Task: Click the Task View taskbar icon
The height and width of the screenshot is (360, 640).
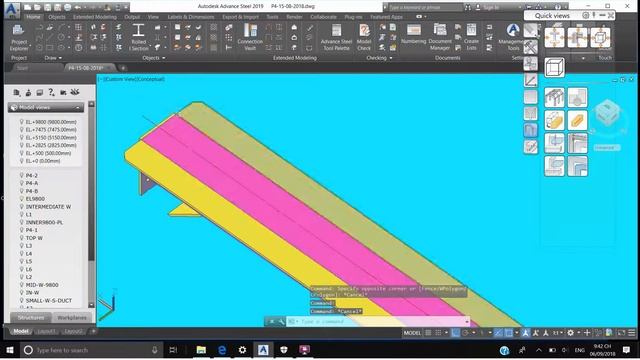Action: click(173, 350)
